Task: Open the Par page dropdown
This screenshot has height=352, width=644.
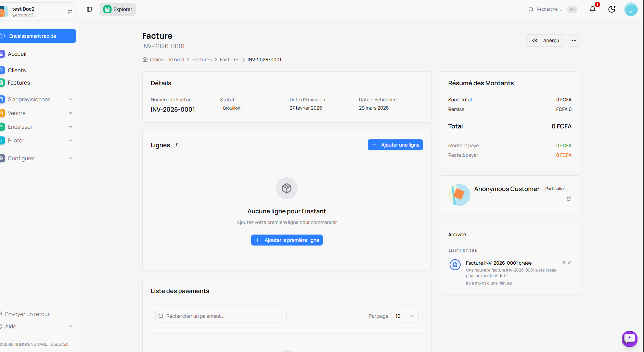Action: [x=404, y=316]
